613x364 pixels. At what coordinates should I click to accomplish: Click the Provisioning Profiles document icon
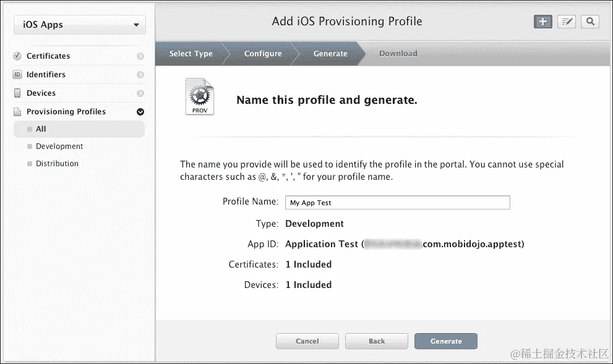17,112
